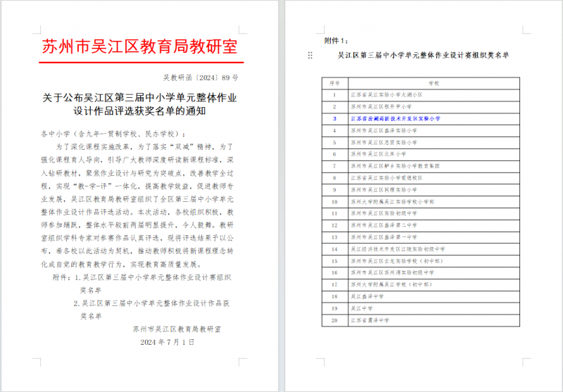
Task: Click the line starting 业发展，吴江区教育局教研室
Action: tap(137, 199)
